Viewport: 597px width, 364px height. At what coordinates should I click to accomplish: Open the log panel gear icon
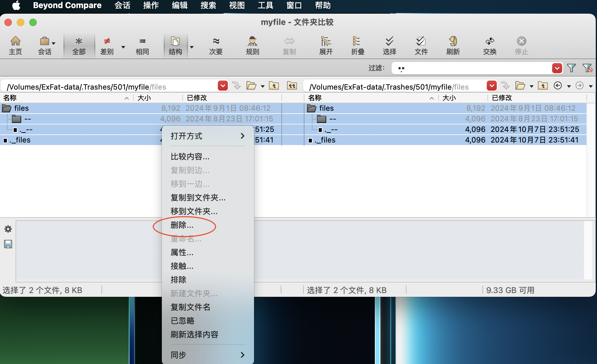[8, 229]
